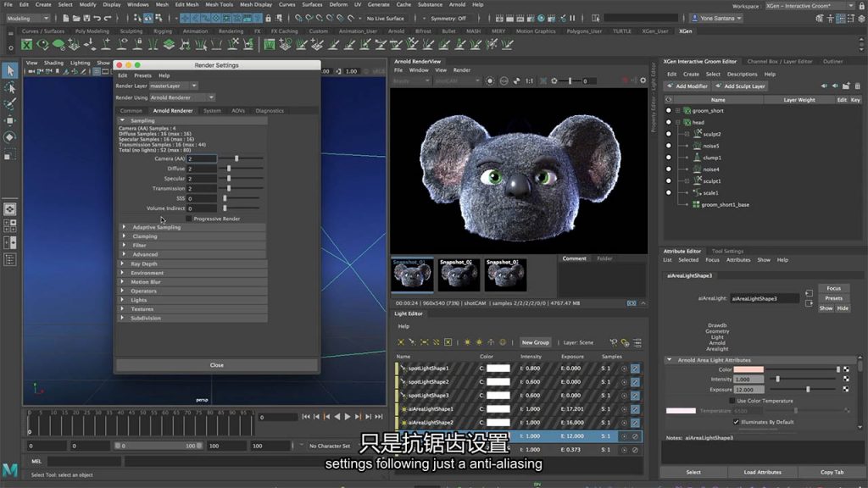Uncheck Illuminates By Default
This screenshot has height=488, width=868.
(736, 422)
